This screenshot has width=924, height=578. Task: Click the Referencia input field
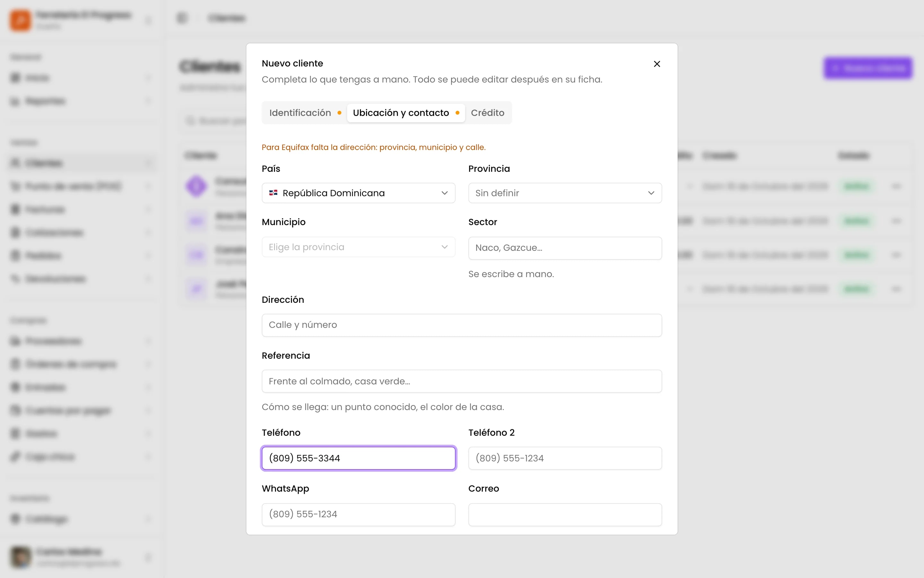[462, 381]
